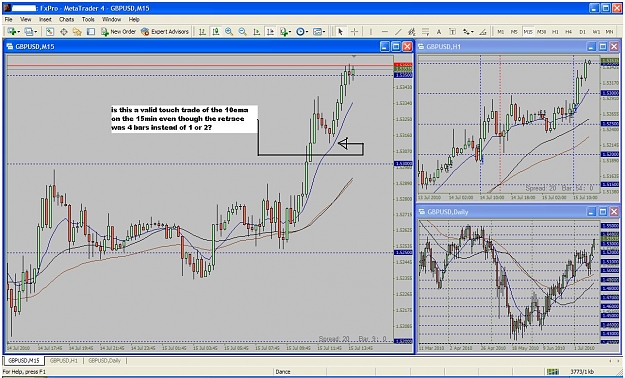This screenshot has height=378, width=625.
Task: Select the trendline drawing tool
Action: 398,32
